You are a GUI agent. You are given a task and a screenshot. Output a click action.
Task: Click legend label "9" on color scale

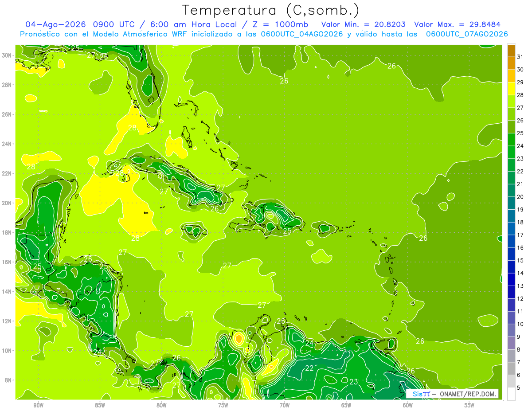pyautogui.click(x=519, y=337)
